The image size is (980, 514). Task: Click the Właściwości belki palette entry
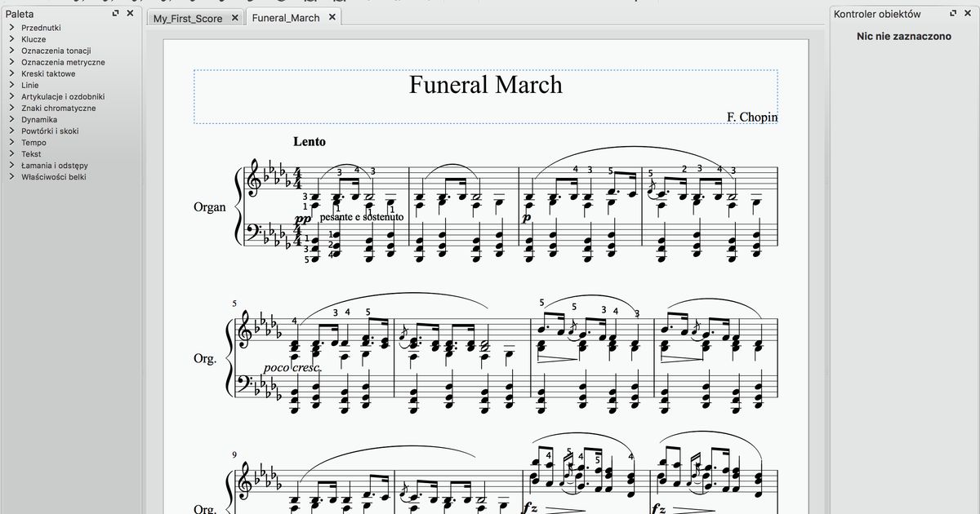coord(53,176)
